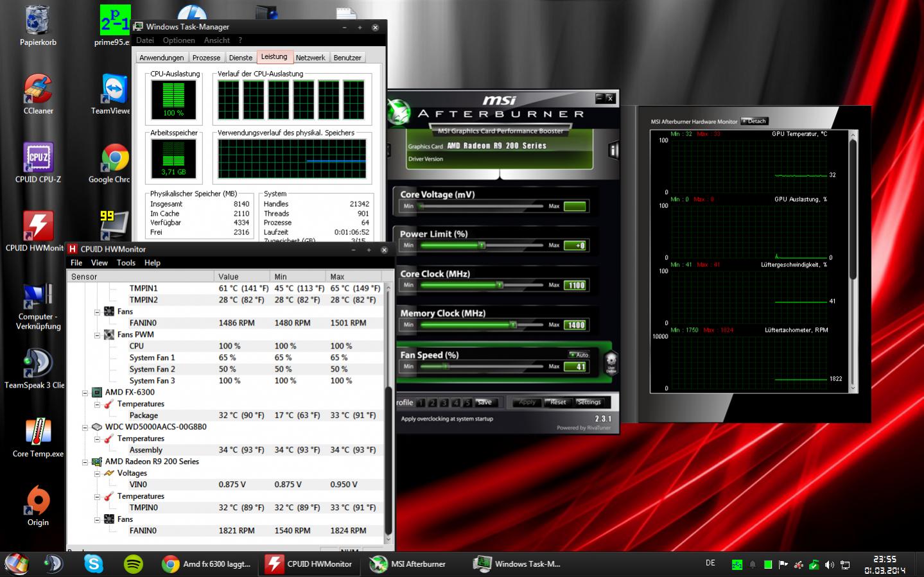Click the MSI Afterburner dragon logo
This screenshot has height=577, width=924.
point(398,112)
